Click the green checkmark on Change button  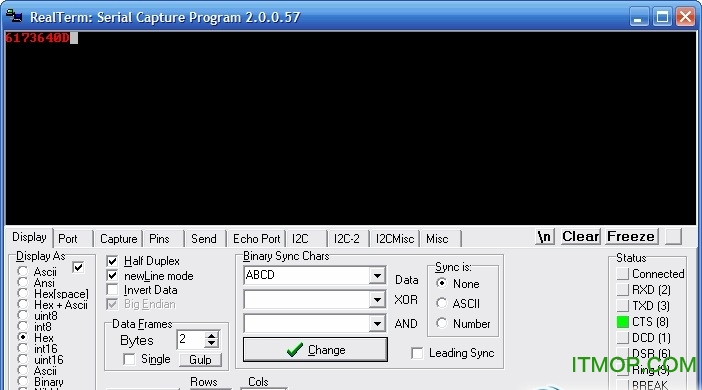[x=295, y=350]
